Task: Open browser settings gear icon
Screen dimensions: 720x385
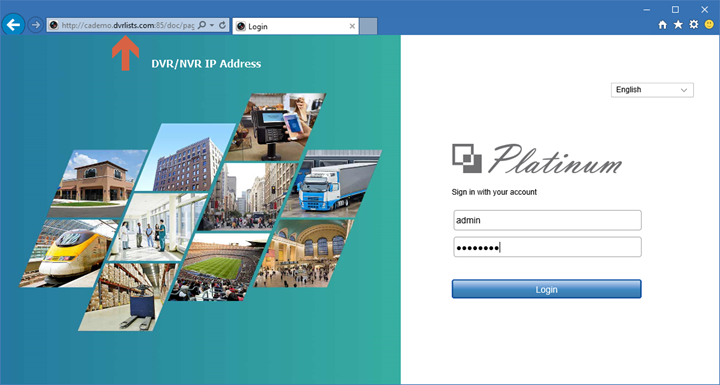Action: [x=694, y=25]
